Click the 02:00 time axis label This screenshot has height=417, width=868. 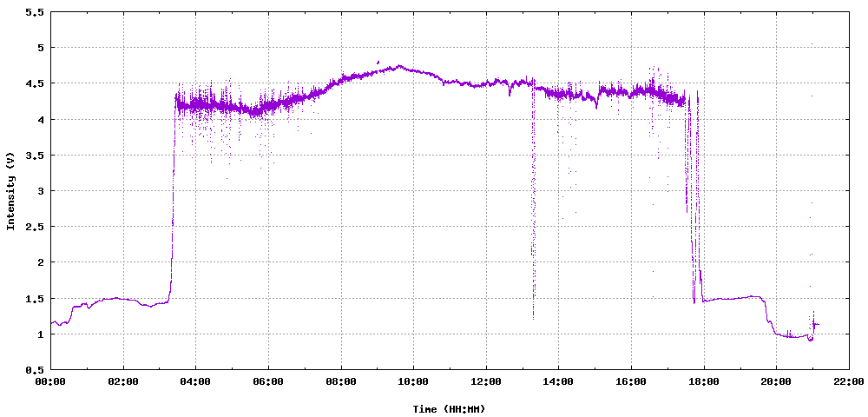(123, 381)
